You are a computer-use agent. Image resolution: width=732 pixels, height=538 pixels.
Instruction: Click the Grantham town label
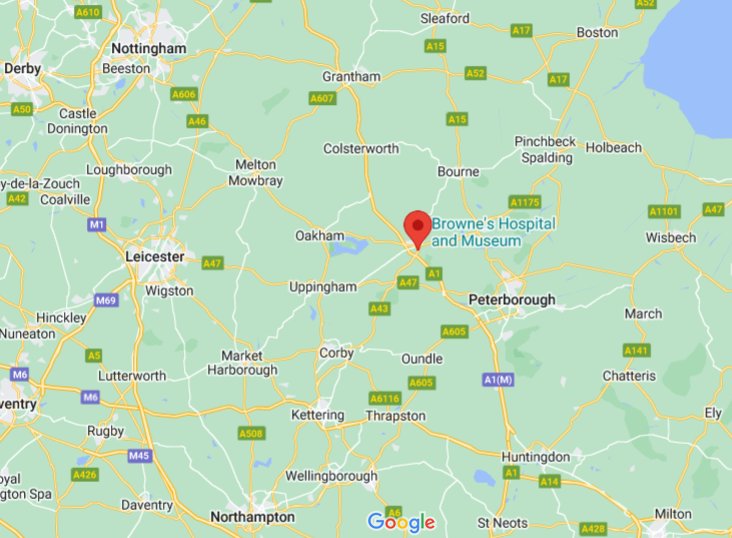352,77
